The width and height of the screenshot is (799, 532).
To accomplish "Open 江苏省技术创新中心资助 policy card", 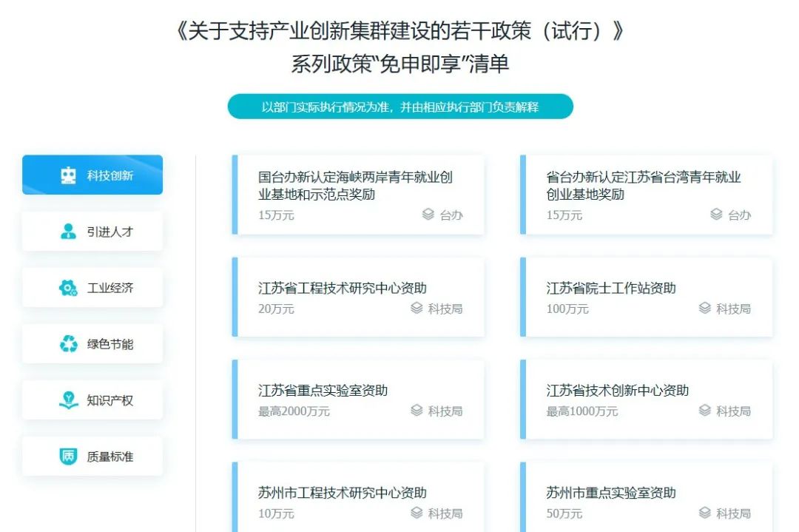I will [647, 400].
